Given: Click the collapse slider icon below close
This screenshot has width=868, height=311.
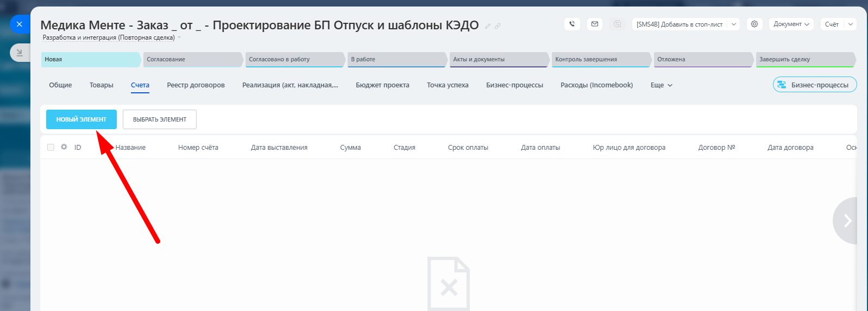Looking at the screenshot, I should point(20,53).
